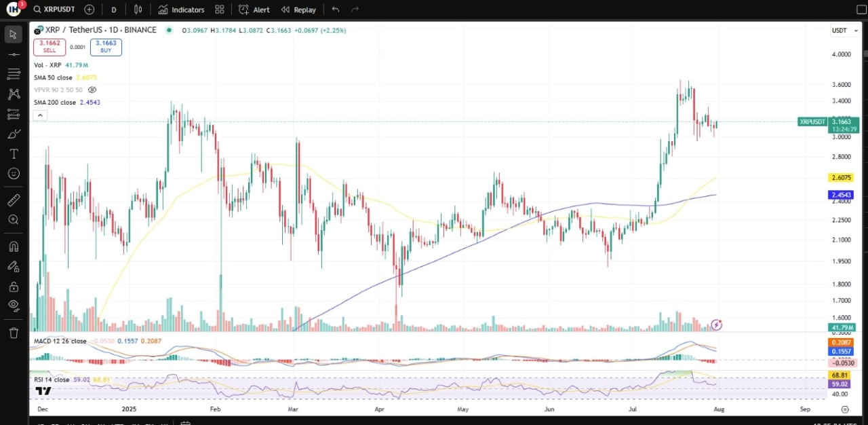Select the Fibonacci retracement tool
868x425 pixels.
click(x=14, y=74)
